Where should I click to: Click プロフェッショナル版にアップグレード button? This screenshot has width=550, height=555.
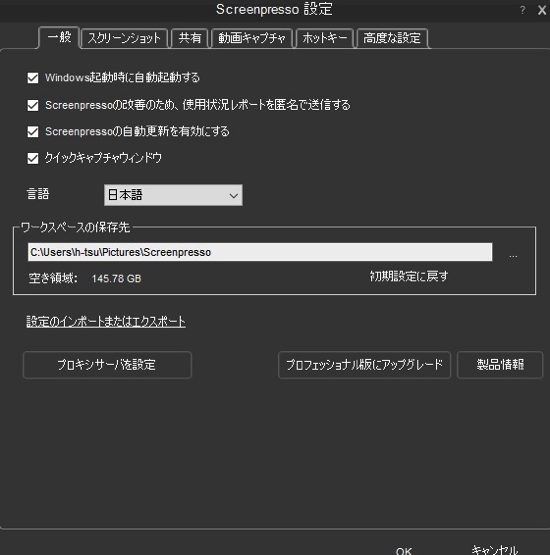pyautogui.click(x=364, y=365)
